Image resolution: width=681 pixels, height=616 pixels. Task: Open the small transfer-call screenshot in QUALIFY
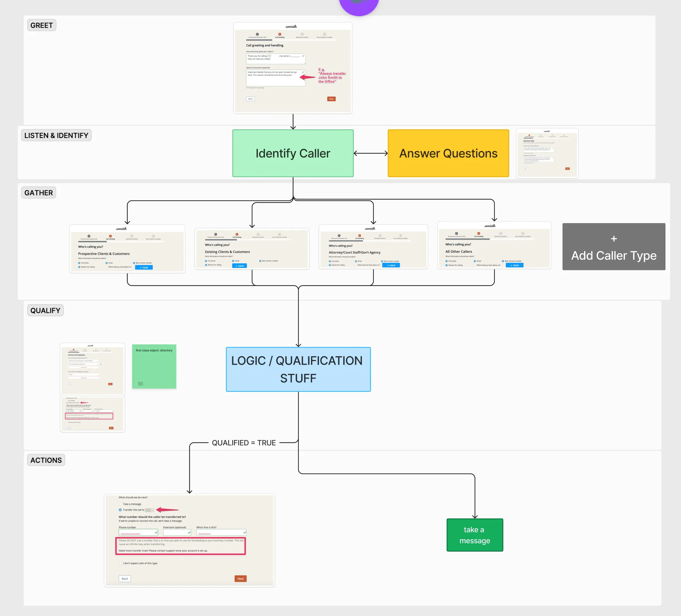pos(92,414)
